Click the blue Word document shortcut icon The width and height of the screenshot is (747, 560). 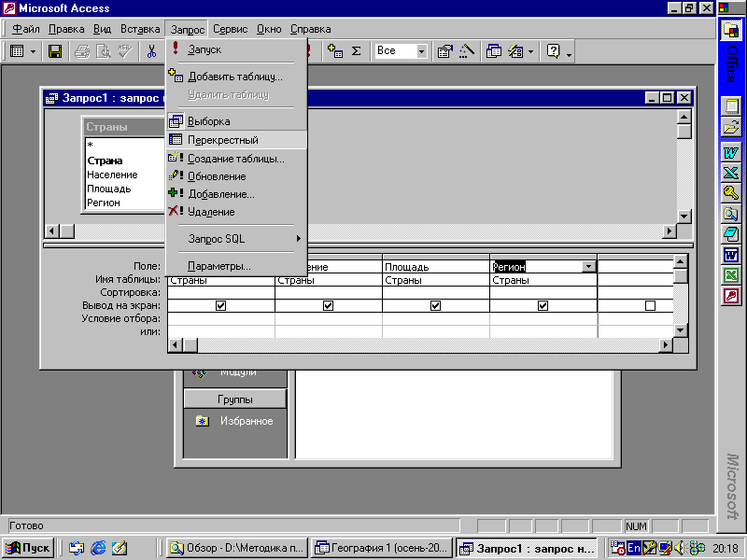coord(731,255)
